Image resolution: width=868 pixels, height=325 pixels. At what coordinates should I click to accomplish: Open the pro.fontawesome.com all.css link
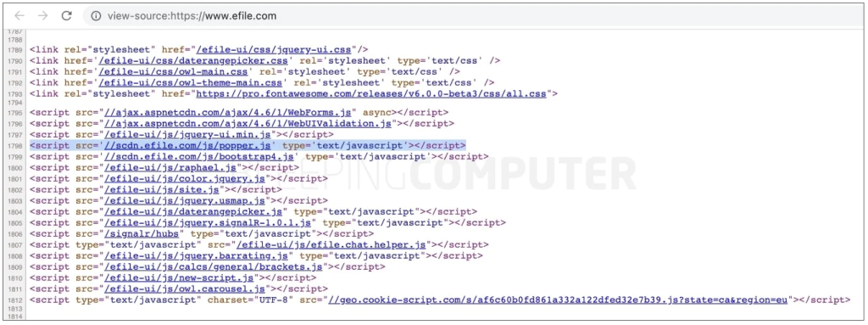tap(371, 93)
